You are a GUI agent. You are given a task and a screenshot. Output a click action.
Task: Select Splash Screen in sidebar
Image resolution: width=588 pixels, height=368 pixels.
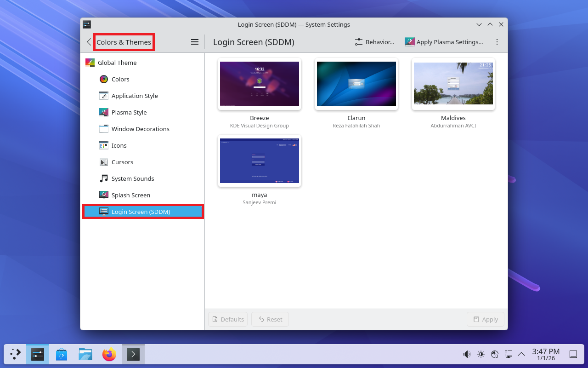130,195
